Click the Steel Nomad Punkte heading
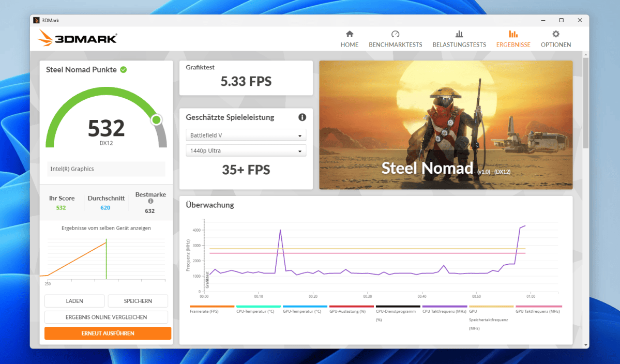 pyautogui.click(x=81, y=70)
